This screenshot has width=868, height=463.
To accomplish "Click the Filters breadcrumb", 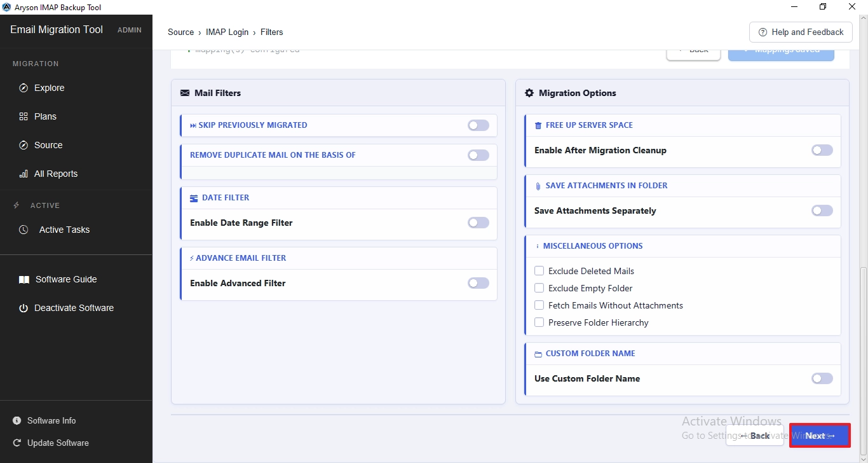I will click(x=272, y=32).
